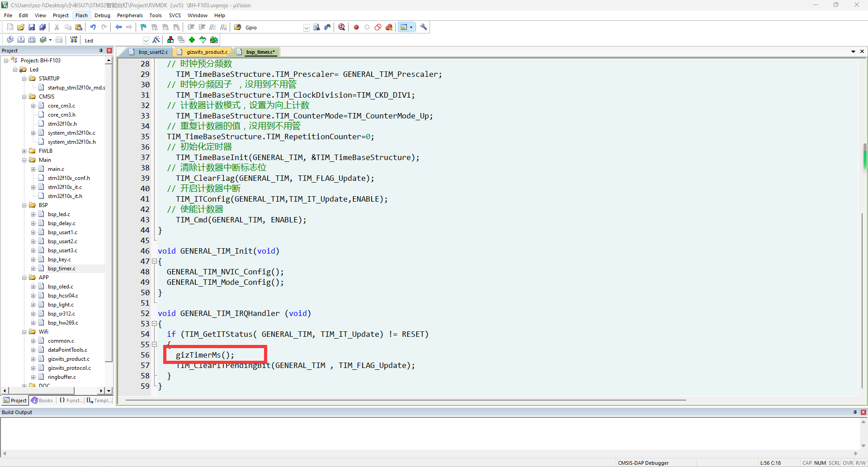This screenshot has height=467, width=868.
Task: Click the Undo arrow icon
Action: pos(93,28)
